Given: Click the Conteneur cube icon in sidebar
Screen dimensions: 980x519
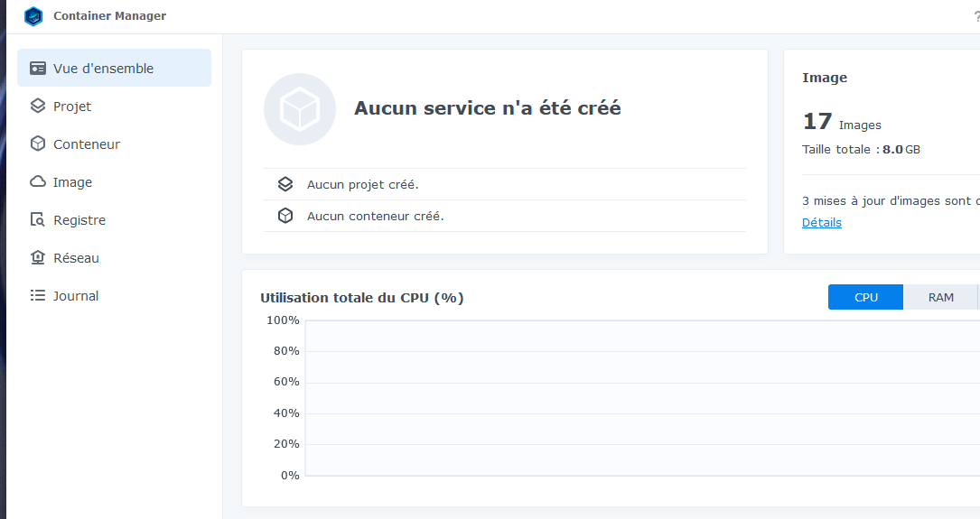Looking at the screenshot, I should (x=38, y=144).
